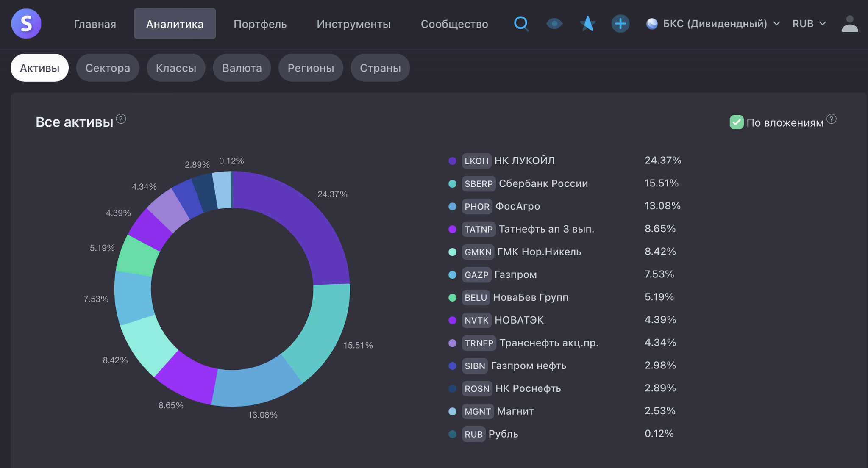Click Газпром нефть name in legend
This screenshot has height=468, width=868.
(529, 366)
